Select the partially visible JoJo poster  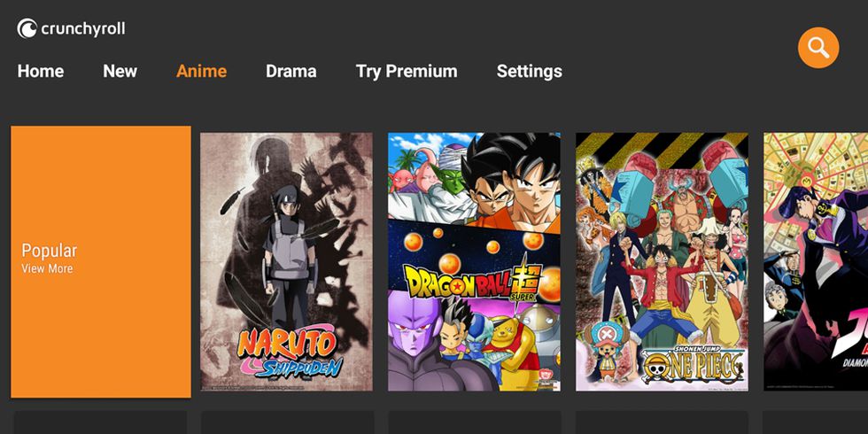(x=816, y=262)
